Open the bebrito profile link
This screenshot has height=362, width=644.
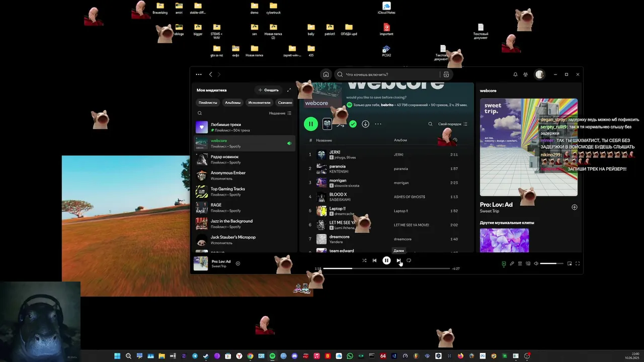pos(387,105)
